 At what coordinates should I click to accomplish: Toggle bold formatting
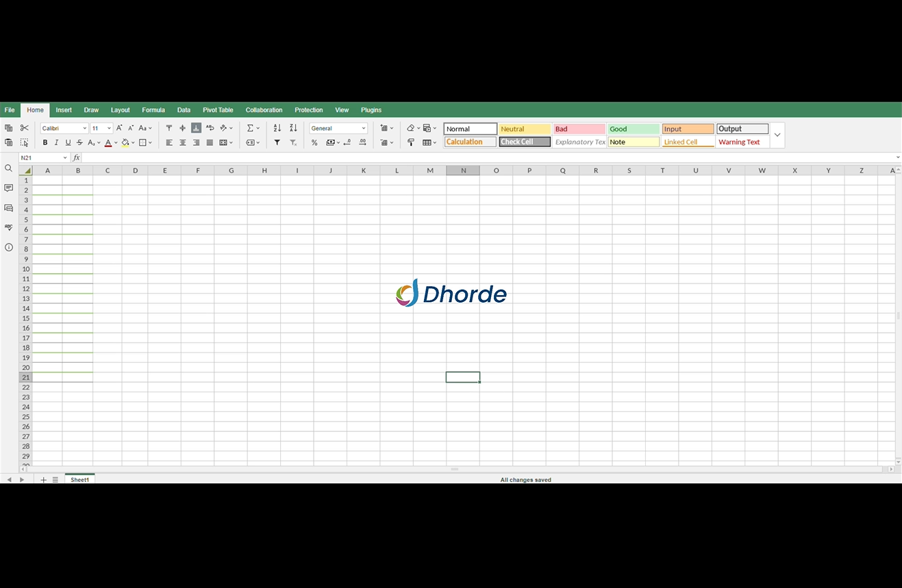pos(45,142)
